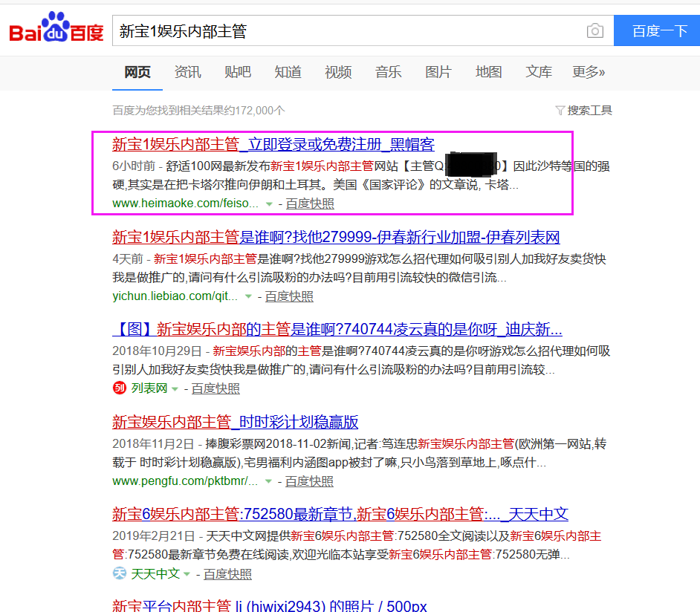This screenshot has width=700, height=612.
Task: Open result 新宝平台内部主管 li (hiwixi2943) 的照片
Action: pyautogui.click(x=270, y=606)
